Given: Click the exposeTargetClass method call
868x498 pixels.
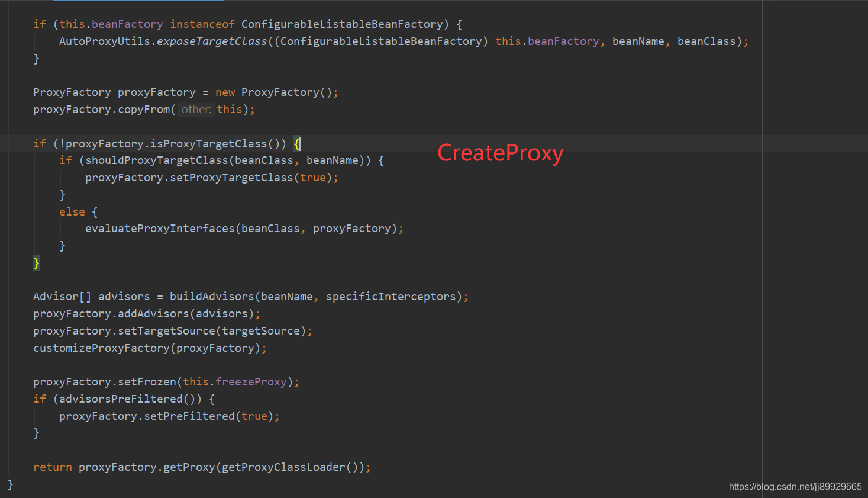Looking at the screenshot, I should click(212, 41).
